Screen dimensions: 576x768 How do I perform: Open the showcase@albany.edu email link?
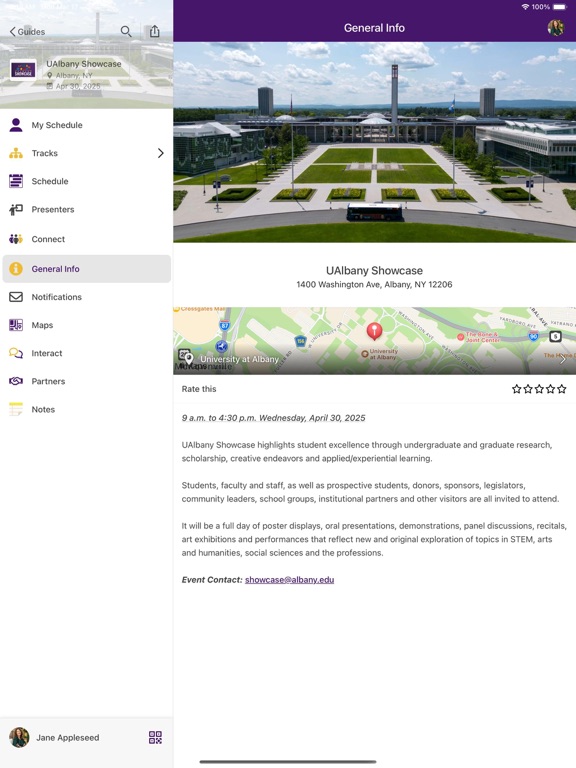click(289, 579)
